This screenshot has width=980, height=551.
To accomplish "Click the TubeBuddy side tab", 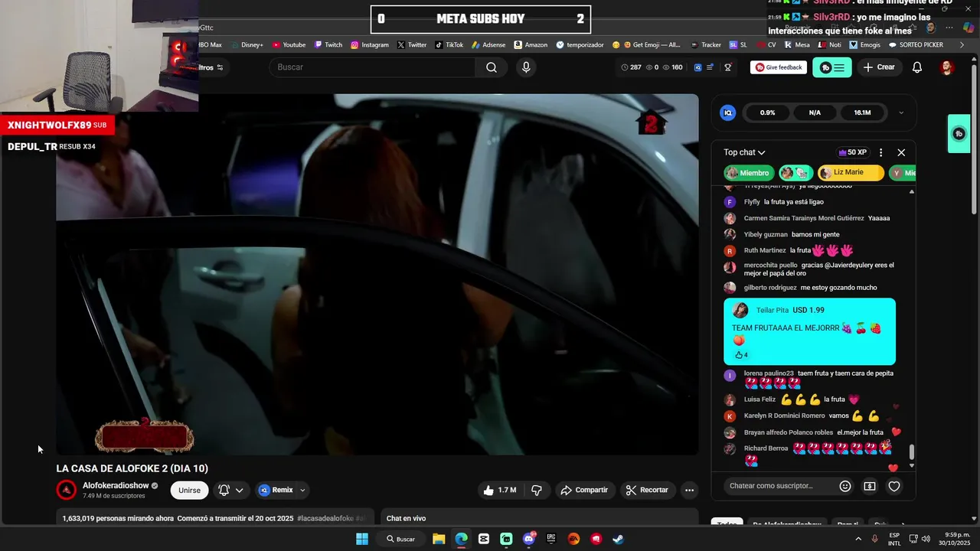I will pyautogui.click(x=959, y=134).
